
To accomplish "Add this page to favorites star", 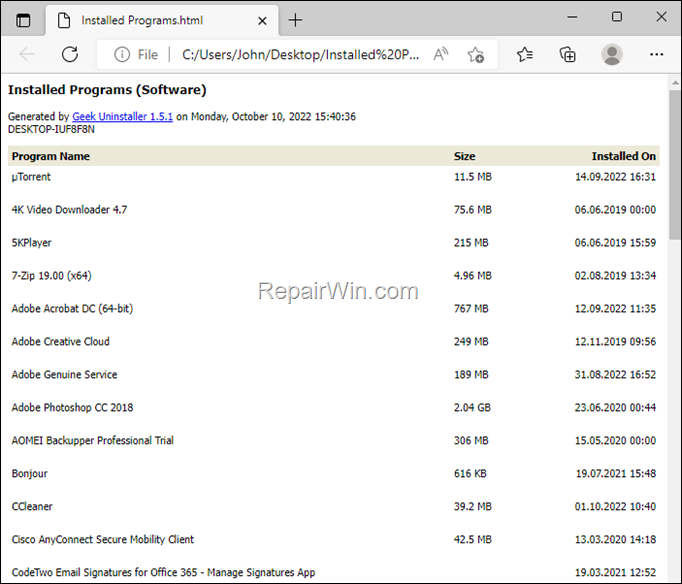I will point(475,55).
